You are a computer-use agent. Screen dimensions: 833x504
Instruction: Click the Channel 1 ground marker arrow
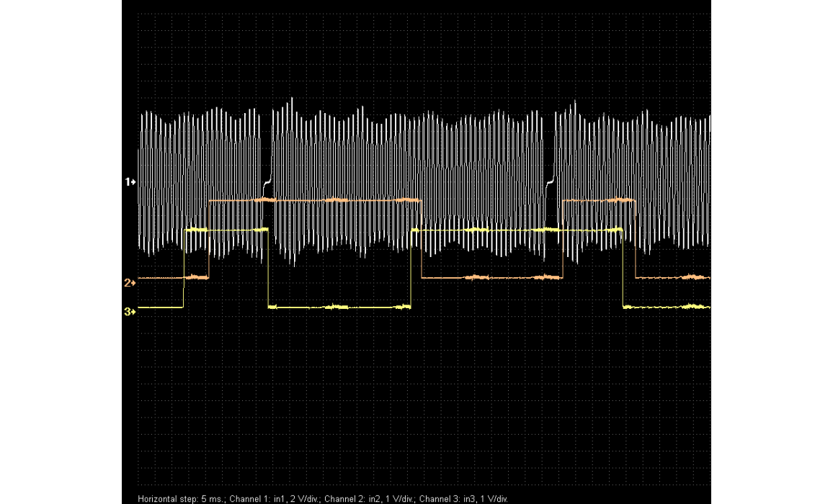point(130,183)
